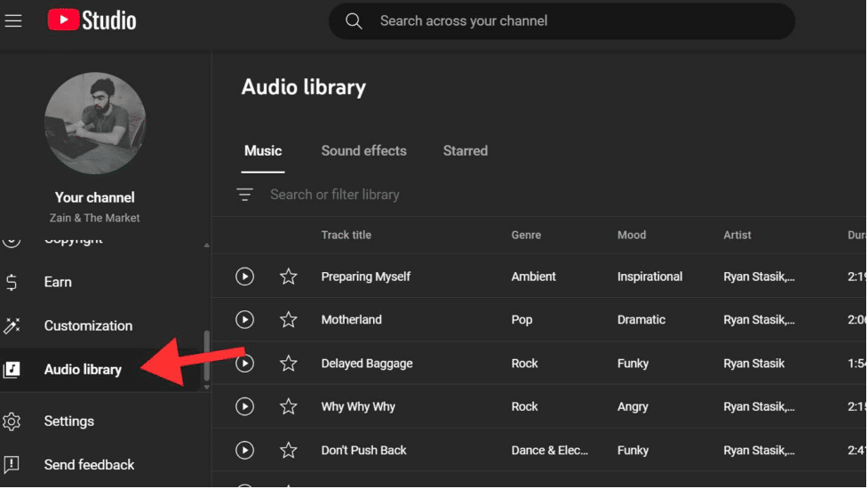Open the hamburger navigation menu

tap(13, 21)
